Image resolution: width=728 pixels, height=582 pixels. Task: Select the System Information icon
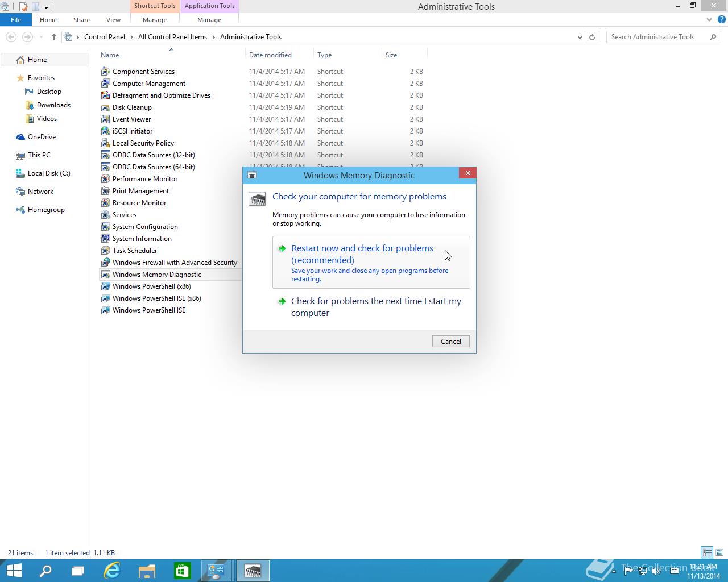[105, 239]
